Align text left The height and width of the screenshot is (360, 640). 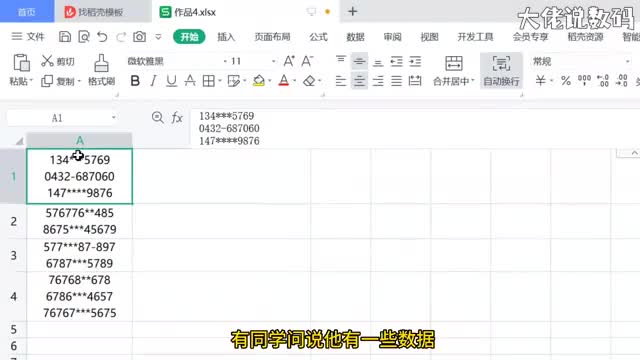(x=341, y=81)
